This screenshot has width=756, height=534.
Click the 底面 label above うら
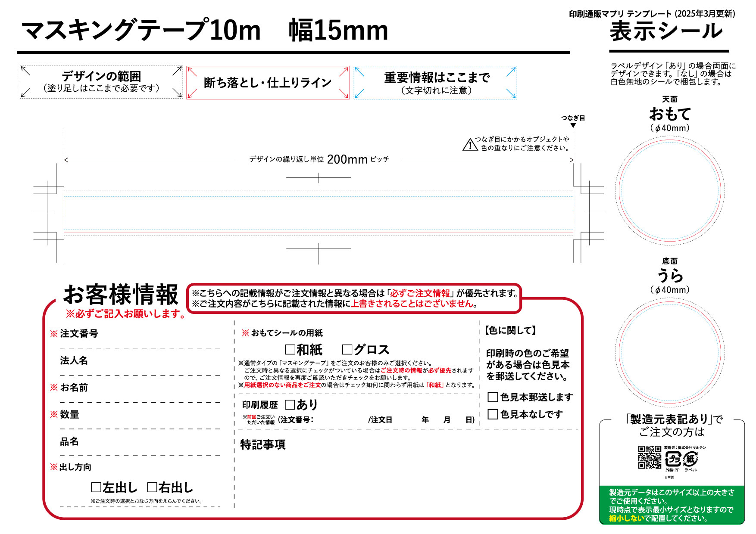click(670, 261)
